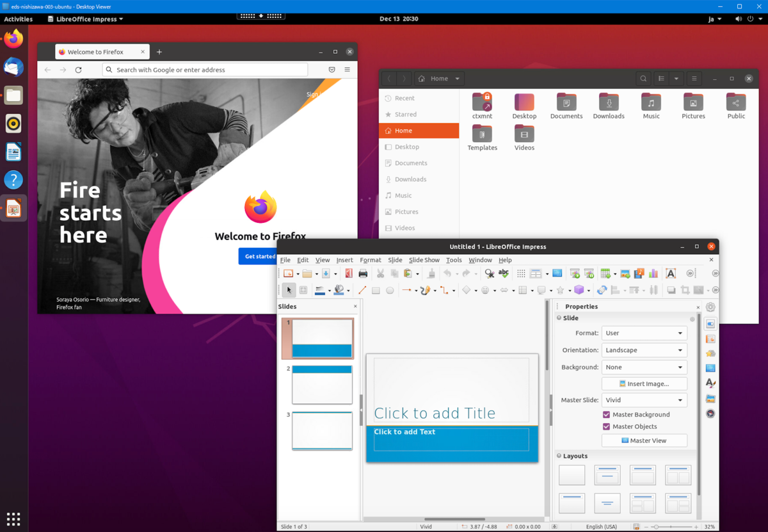Click the Print icon in Impress toolbar

tap(363, 274)
